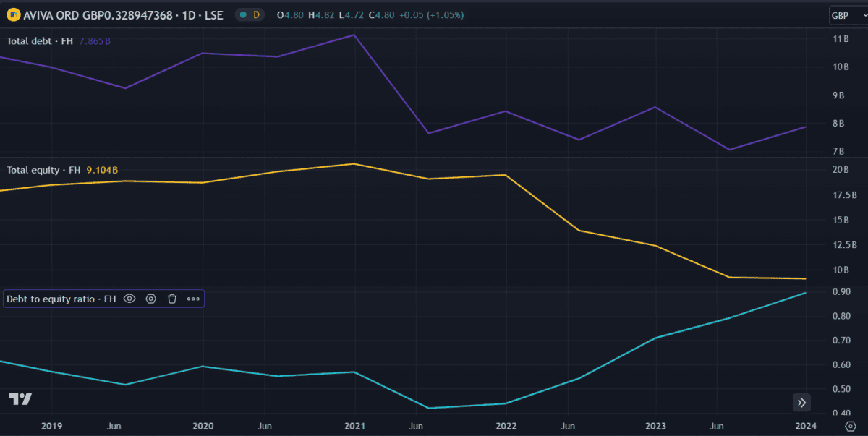
Task: Click the 11B value on debt scale
Action: (841, 39)
